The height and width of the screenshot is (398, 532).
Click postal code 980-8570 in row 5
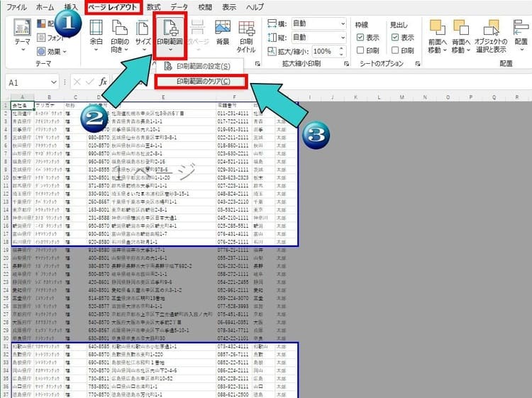point(99,138)
